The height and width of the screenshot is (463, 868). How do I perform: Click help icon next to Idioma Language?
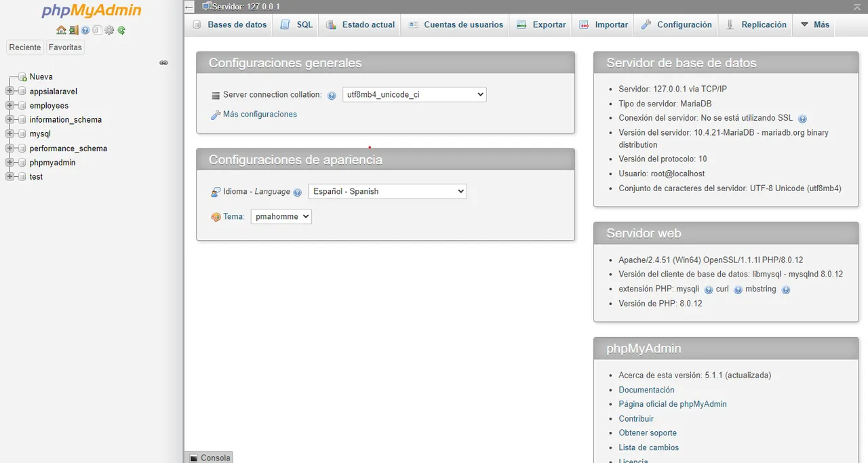click(x=297, y=193)
